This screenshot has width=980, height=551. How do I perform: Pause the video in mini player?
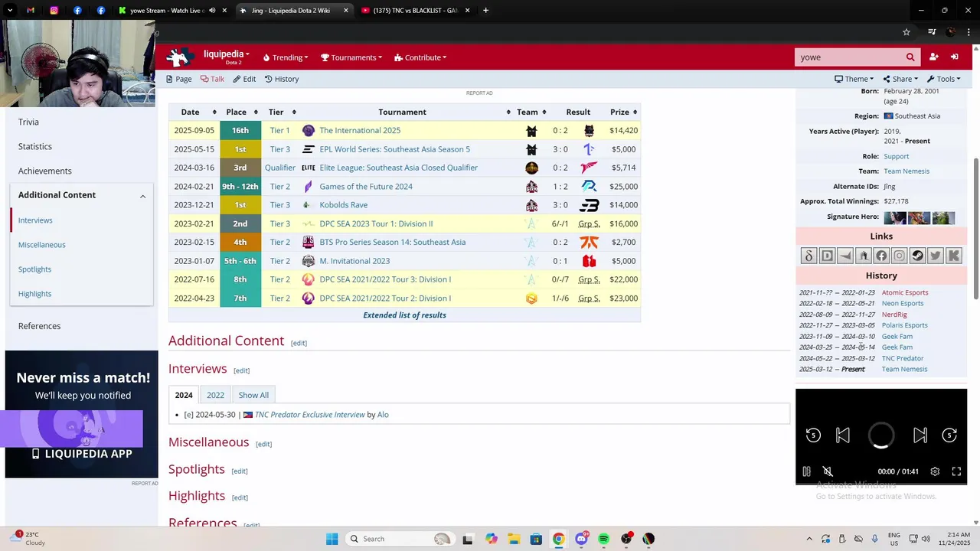pos(806,471)
